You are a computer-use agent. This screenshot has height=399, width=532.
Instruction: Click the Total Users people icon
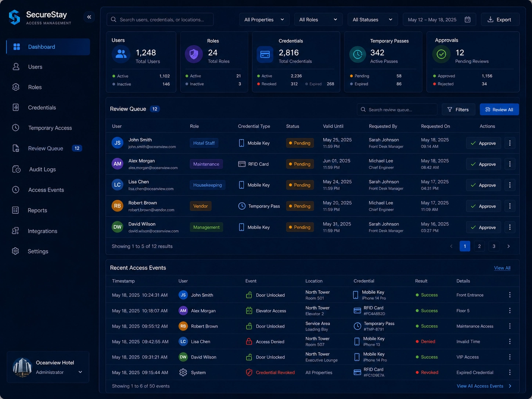(x=121, y=54)
